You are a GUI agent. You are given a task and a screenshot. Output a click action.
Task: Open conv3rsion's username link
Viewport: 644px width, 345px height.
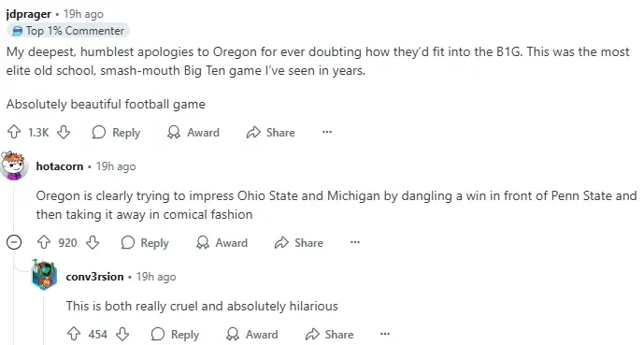pos(95,277)
